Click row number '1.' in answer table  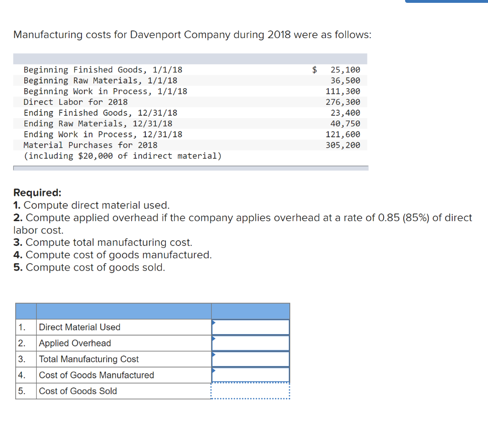coord(22,327)
